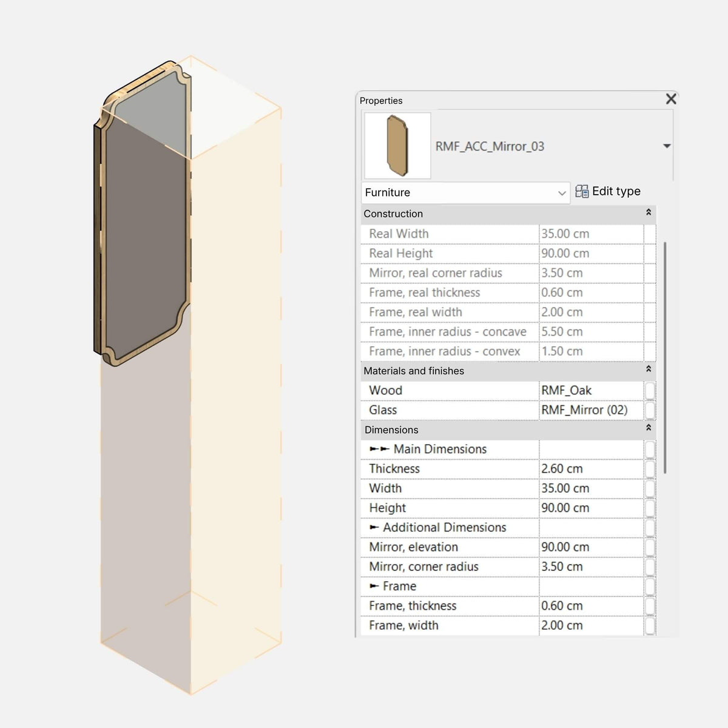Edit the Width value in Dimensions
Viewport: 728px width, 728px height.
point(591,488)
